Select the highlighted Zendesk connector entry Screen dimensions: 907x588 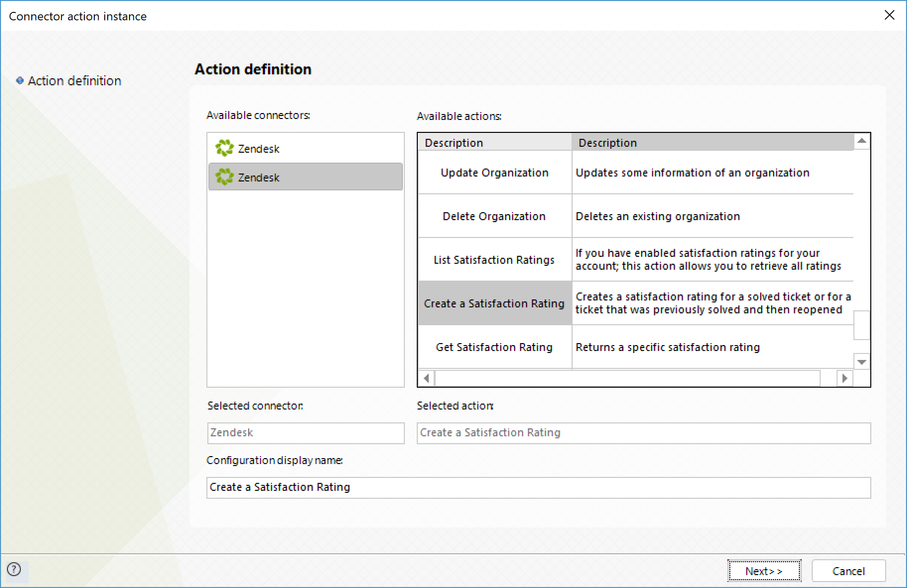pos(306,176)
